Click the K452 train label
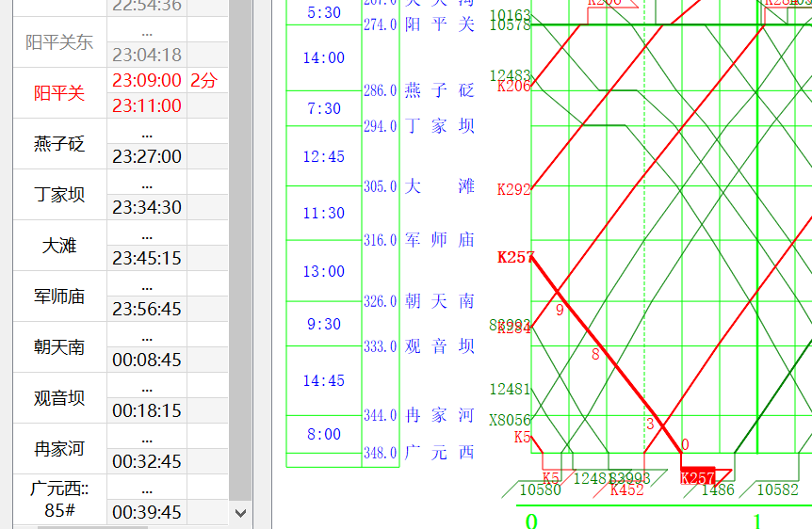Image resolution: width=812 pixels, height=529 pixels. 626,489
